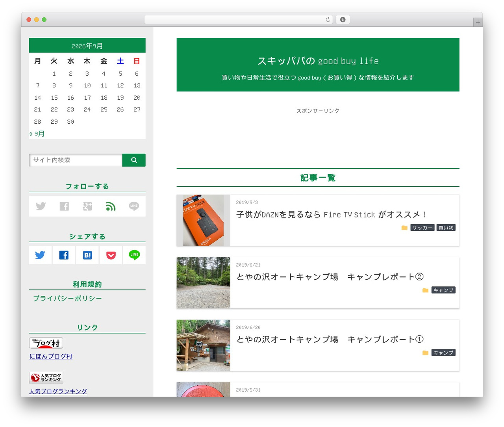This screenshot has height=427, width=504.
Task: Open the Fire TV Stick thumbnail
Action: click(203, 220)
